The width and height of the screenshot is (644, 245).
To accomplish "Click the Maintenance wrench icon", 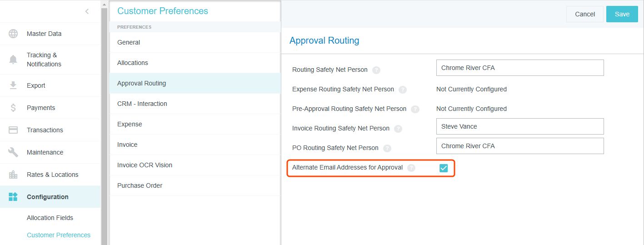I will (13, 152).
